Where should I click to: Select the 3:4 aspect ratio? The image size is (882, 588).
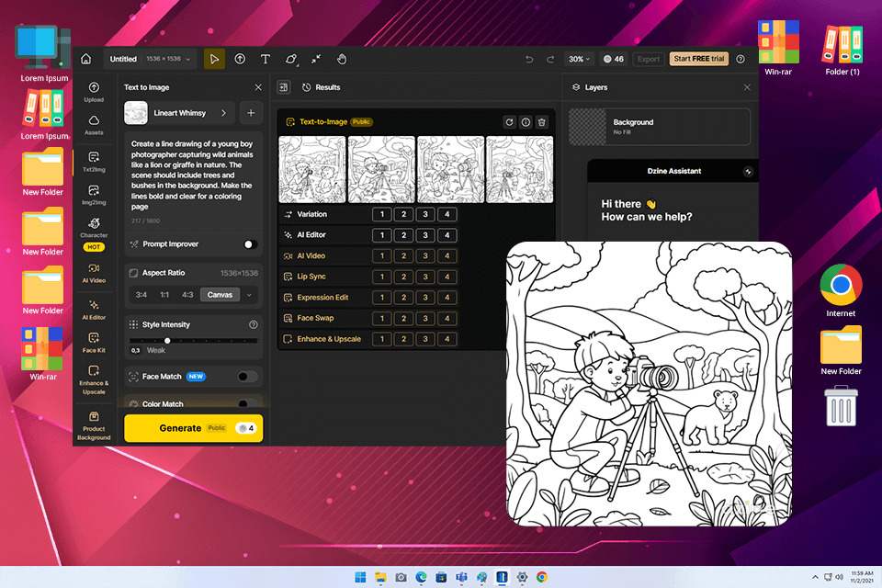pos(141,295)
